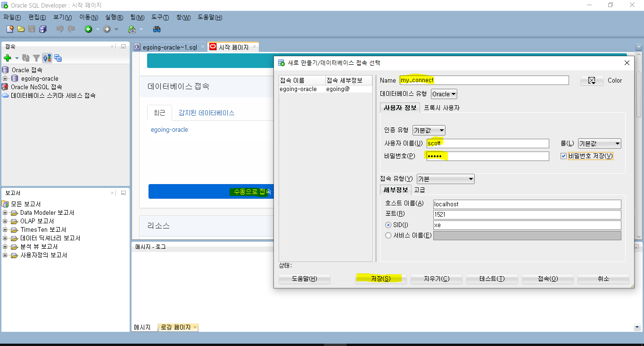
Task: Switch to 프록시 사용자 tab
Action: [x=441, y=108]
